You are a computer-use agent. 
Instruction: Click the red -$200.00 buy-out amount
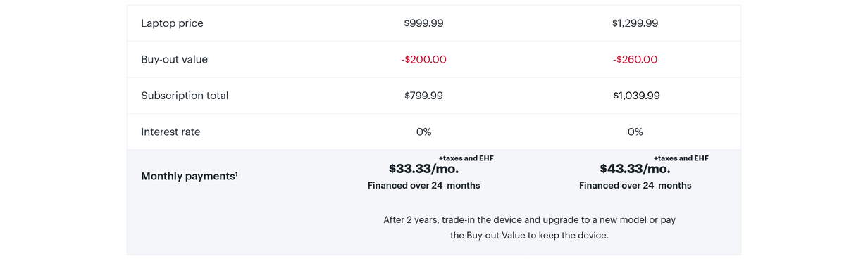click(x=423, y=60)
